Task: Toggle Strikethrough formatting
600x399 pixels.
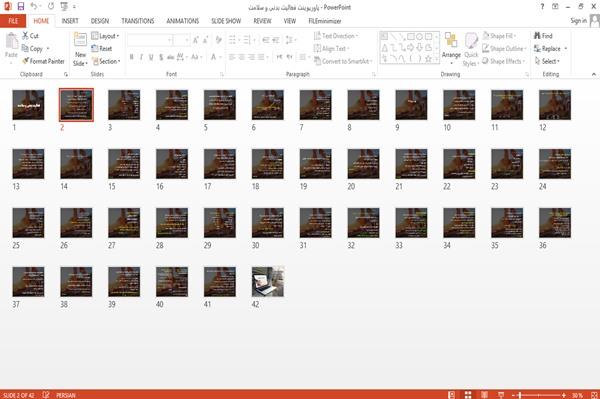Action: 171,57
